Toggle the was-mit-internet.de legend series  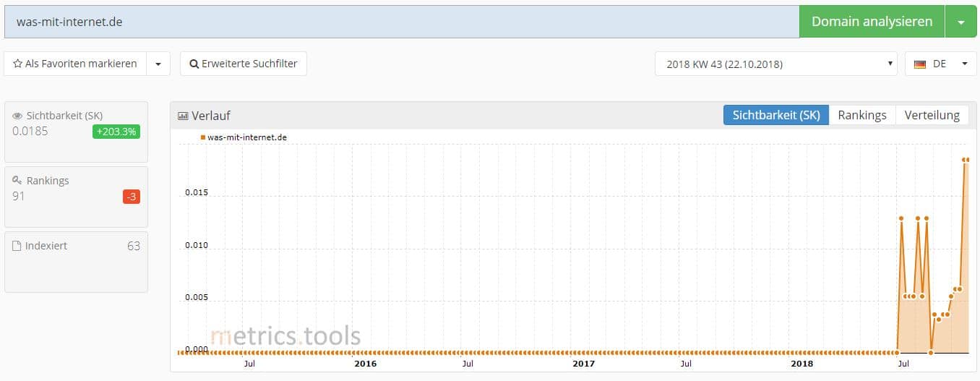coord(244,137)
